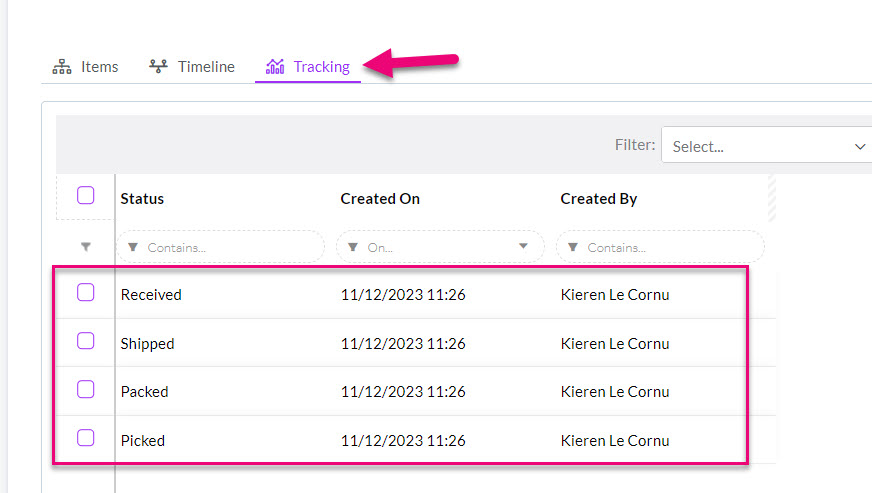The image size is (872, 493).
Task: Open the Filter Select dropdown
Action: (767, 145)
